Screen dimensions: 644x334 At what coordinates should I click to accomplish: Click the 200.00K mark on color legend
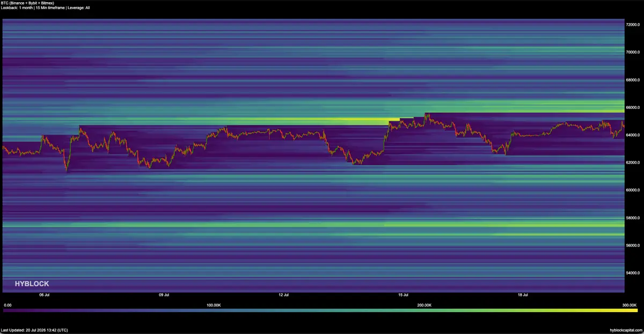coord(424,305)
